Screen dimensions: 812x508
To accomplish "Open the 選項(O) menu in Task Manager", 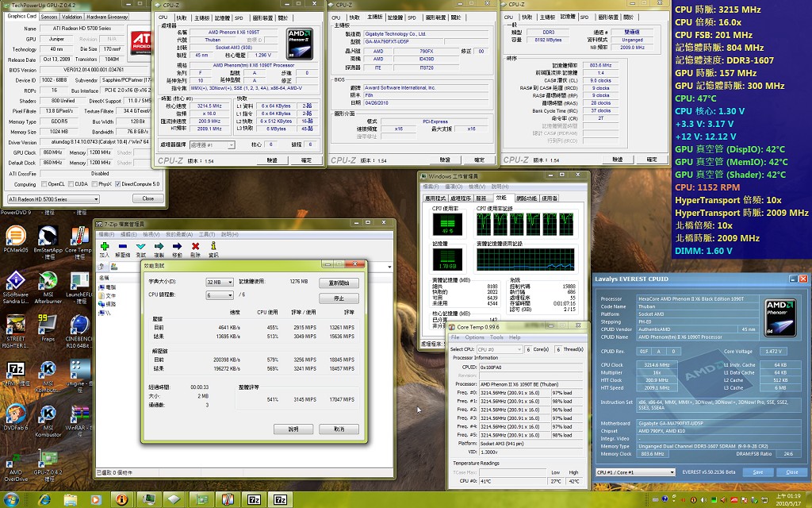I will 454,186.
